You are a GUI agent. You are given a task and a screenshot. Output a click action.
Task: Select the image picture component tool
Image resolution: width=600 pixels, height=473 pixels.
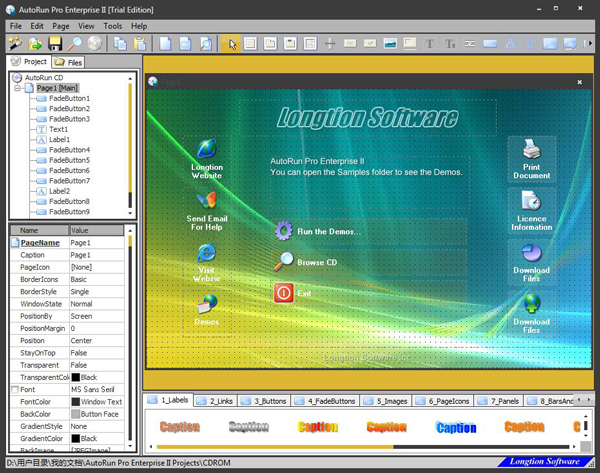(x=390, y=43)
